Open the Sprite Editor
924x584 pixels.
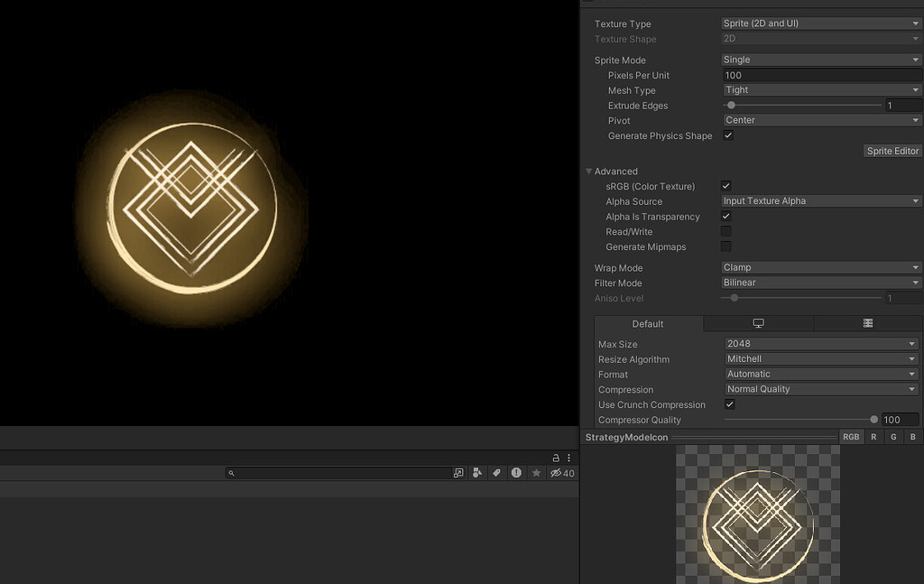892,151
